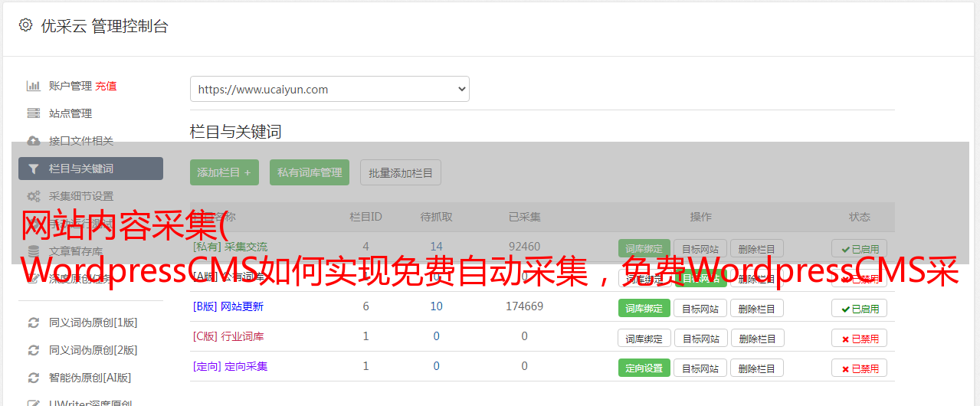Click 删除栏目 in the 定向采集 row

[756, 368]
